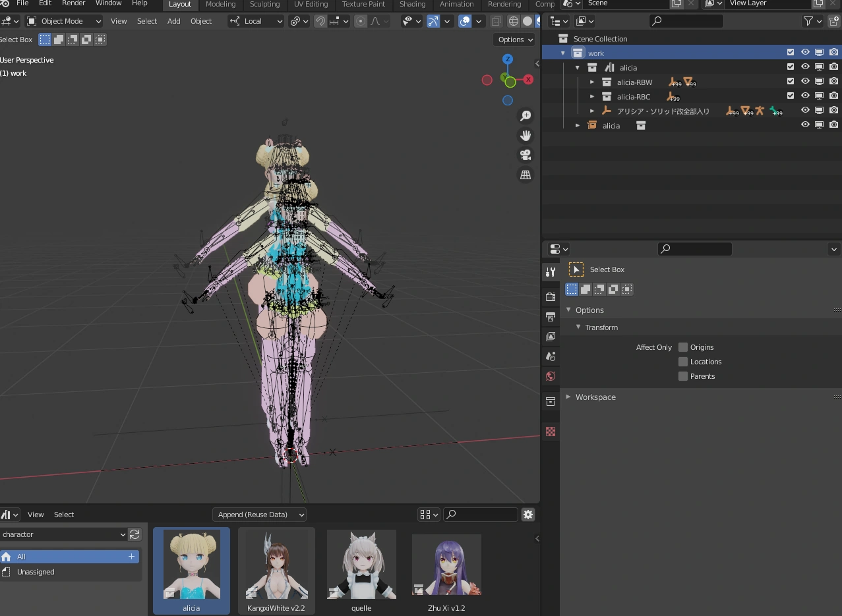Switch to orthographic grid view icon
Screen dimensions: 842x616
pyautogui.click(x=526, y=175)
